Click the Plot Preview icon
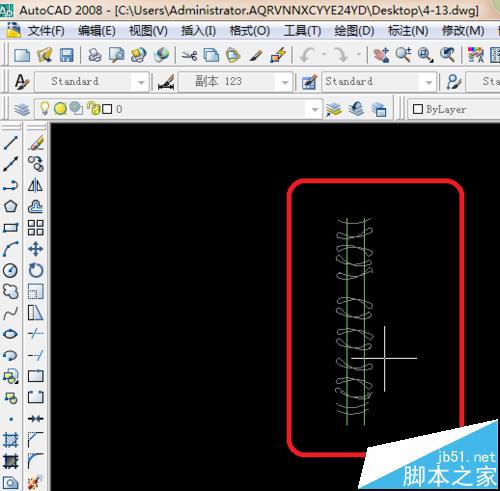This screenshot has height=491, width=500. 117,55
